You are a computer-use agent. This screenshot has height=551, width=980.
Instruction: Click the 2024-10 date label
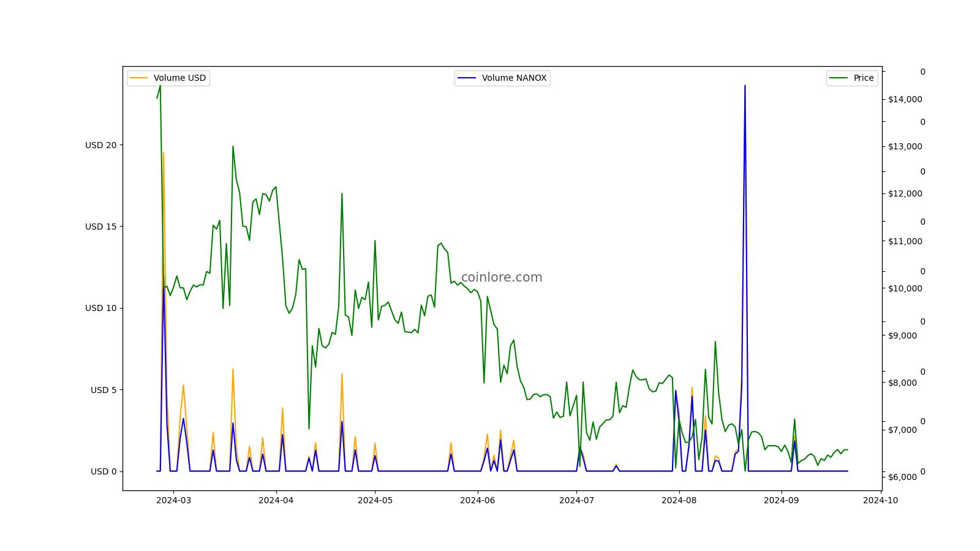(880, 500)
